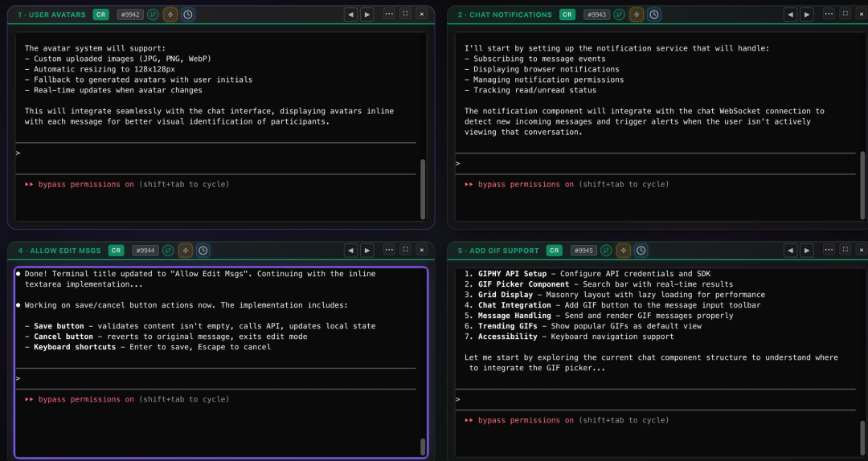The image size is (868, 461).
Task: Open the three-dot menu on Allow Edit Msgs panel
Action: pos(389,250)
